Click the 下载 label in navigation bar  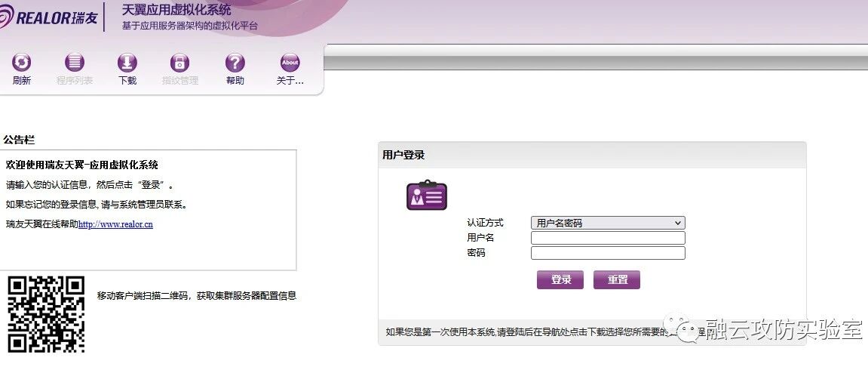[x=127, y=81]
